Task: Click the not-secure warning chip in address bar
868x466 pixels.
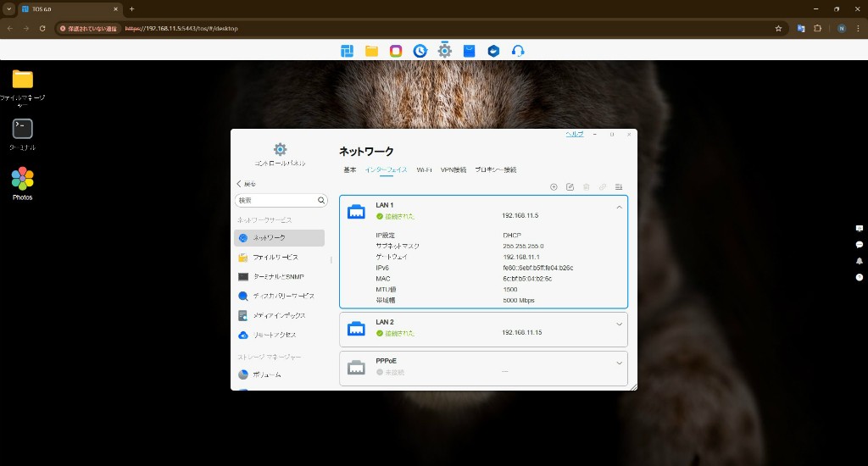Action: pos(88,28)
